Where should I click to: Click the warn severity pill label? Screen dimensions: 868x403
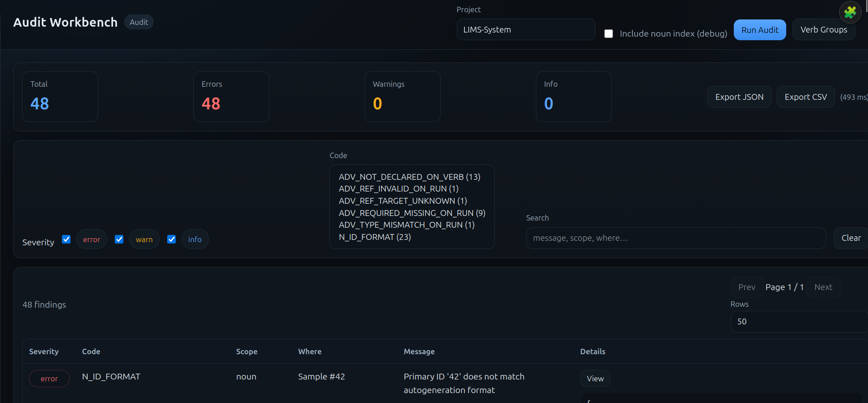(144, 239)
